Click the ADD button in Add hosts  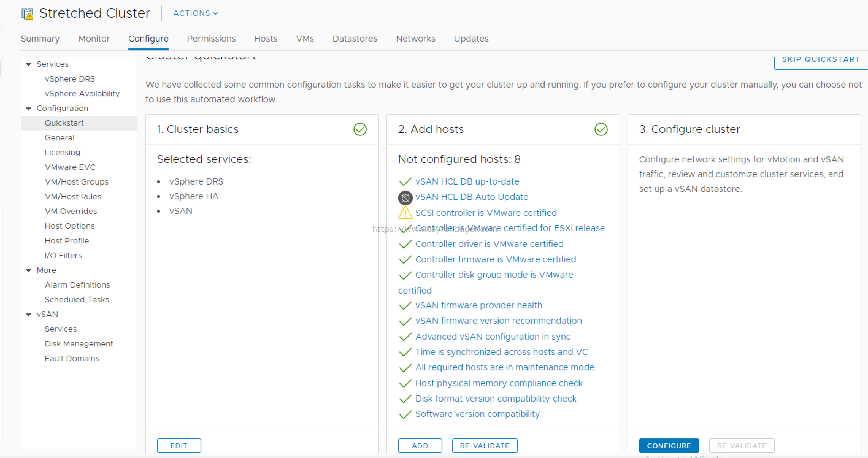[420, 445]
